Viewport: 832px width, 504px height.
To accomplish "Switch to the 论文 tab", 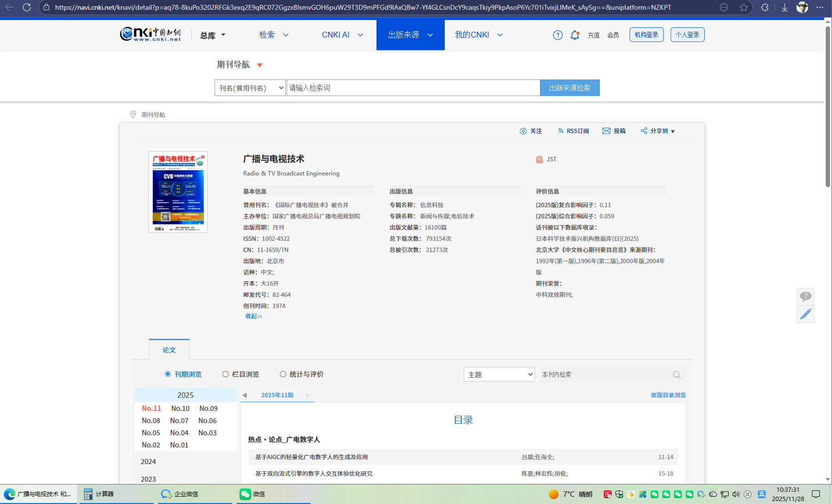I will click(x=169, y=350).
